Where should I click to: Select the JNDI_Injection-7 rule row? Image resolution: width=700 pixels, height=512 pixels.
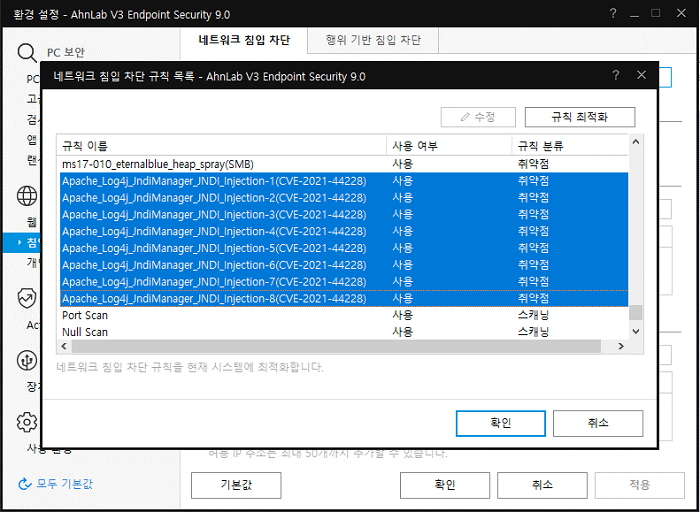pos(342,282)
